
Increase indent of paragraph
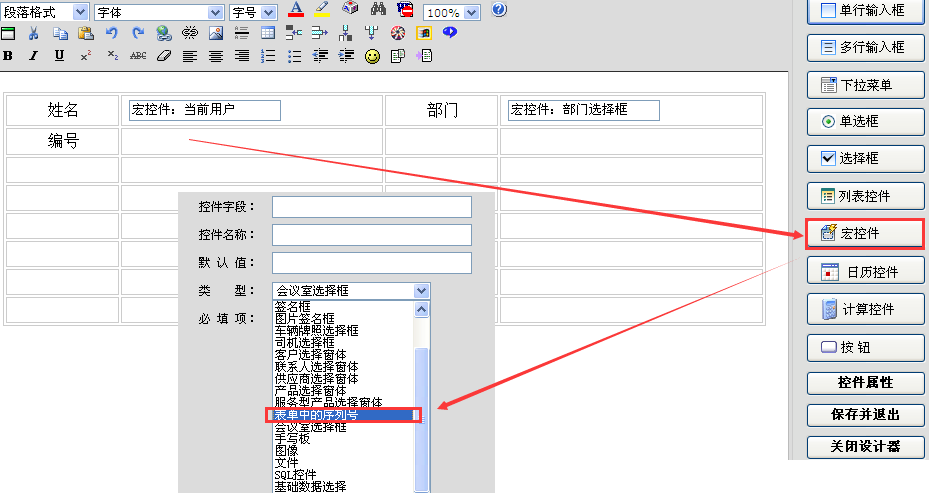(346, 56)
